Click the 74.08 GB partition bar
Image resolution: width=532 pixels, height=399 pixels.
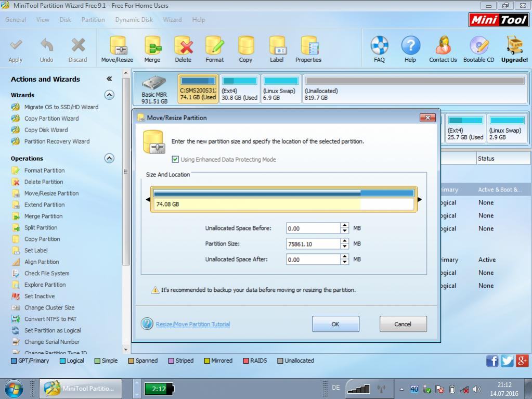coord(283,200)
